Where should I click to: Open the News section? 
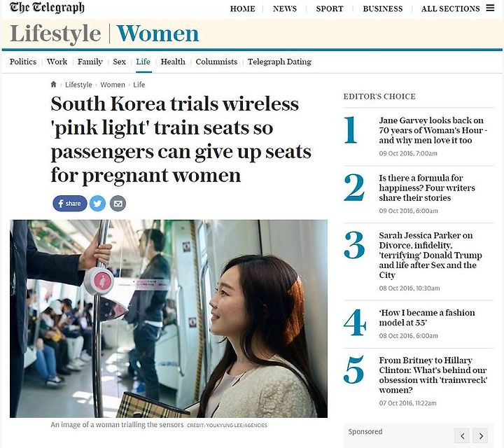tap(285, 8)
